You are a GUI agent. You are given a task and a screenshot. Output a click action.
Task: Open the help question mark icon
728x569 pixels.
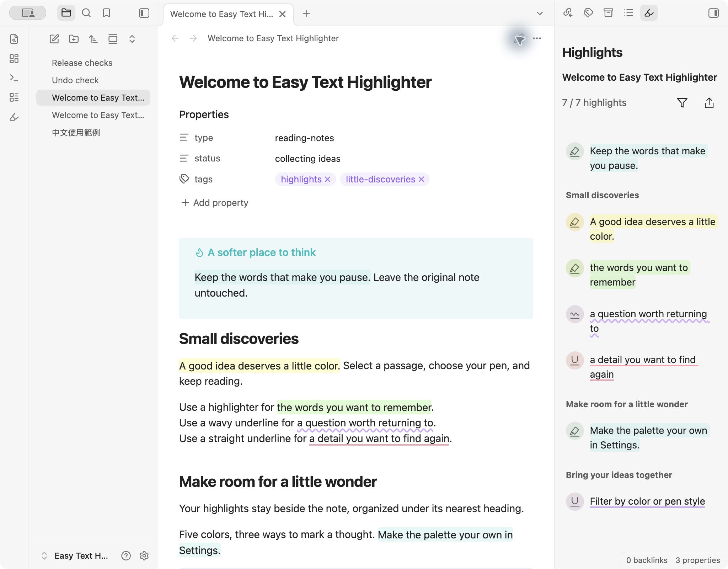126,555
